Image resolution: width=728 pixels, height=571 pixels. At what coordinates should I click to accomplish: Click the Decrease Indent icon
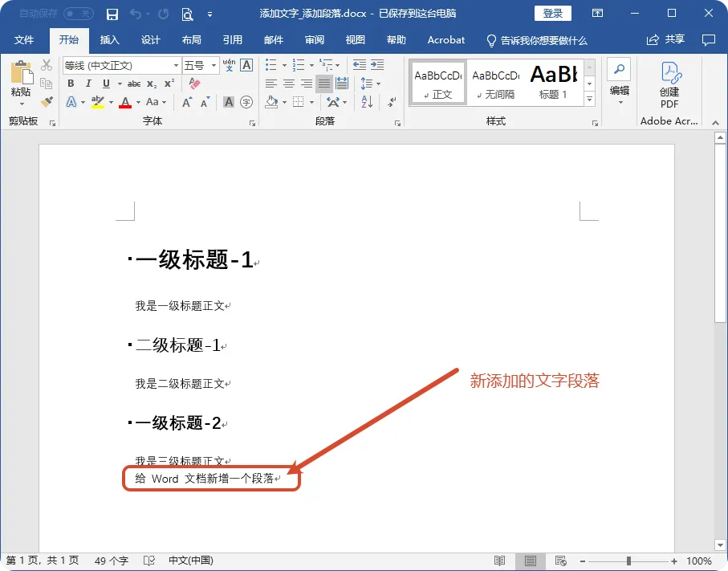[x=360, y=65]
